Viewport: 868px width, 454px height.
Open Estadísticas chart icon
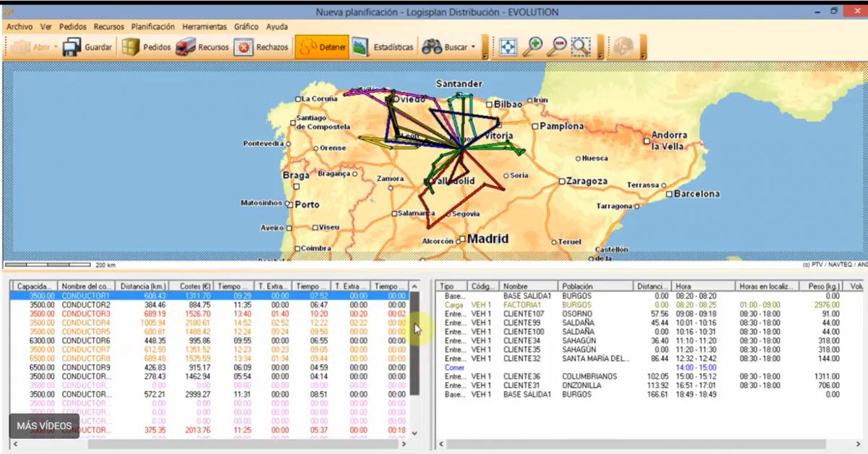[x=360, y=48]
